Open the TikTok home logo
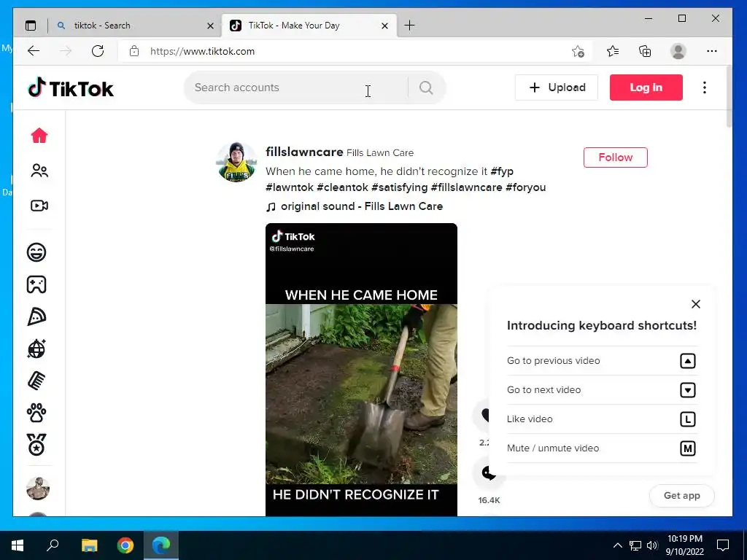The width and height of the screenshot is (747, 560). tap(71, 87)
